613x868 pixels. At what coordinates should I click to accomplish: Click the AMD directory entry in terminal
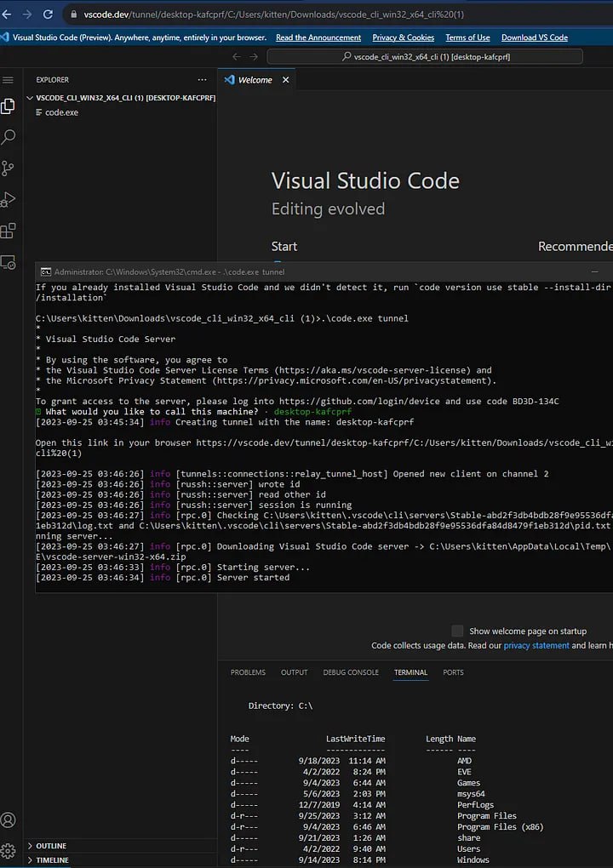pos(465,761)
